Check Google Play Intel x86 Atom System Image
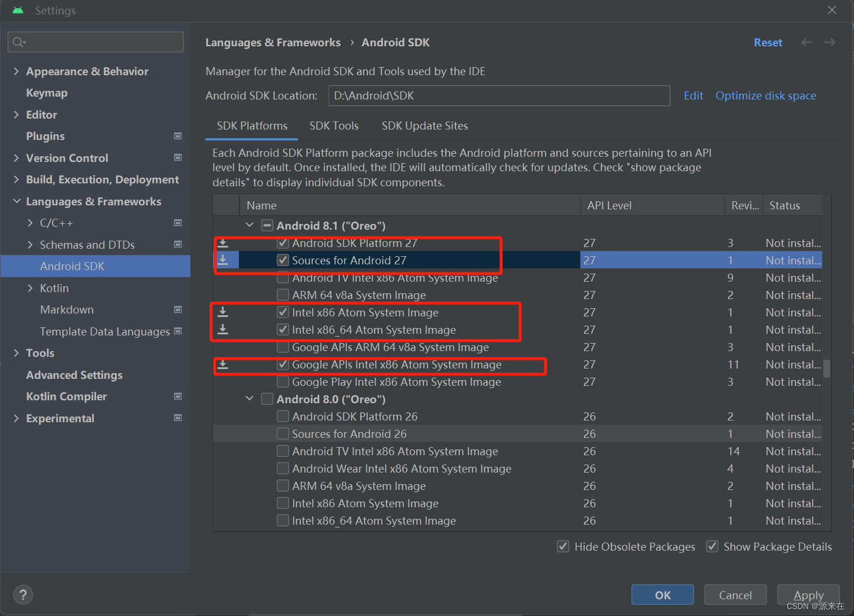854x616 pixels. tap(283, 382)
